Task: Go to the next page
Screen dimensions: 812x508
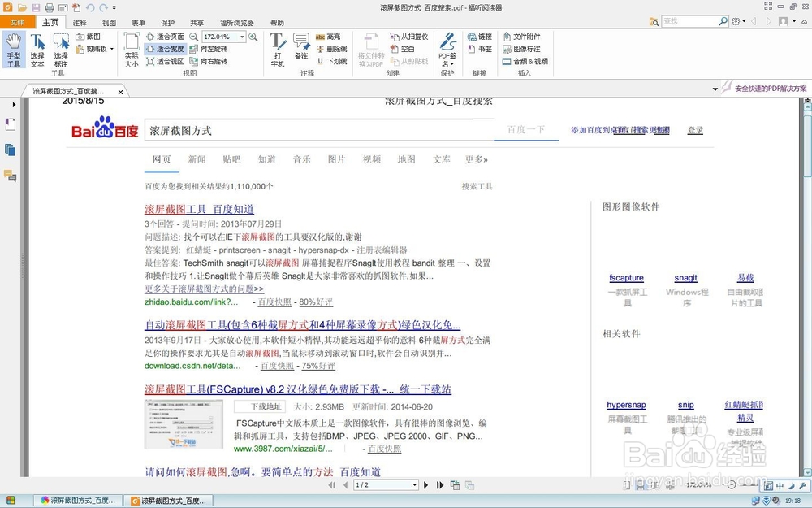Action: (x=425, y=485)
